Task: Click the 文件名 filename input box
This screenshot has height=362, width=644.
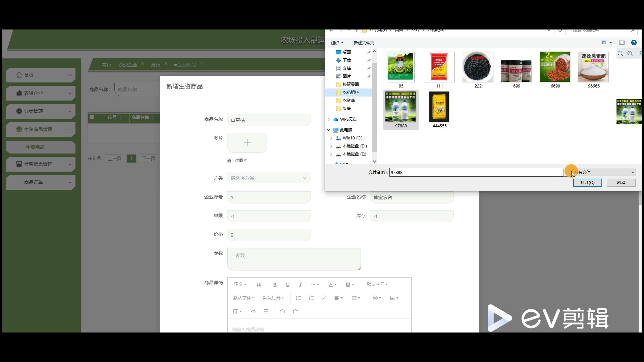Action: click(x=476, y=172)
